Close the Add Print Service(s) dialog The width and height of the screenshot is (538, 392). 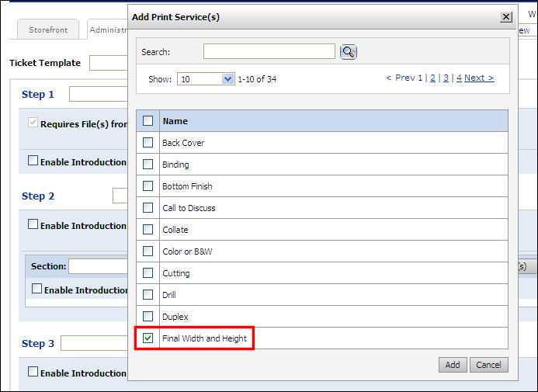(506, 16)
